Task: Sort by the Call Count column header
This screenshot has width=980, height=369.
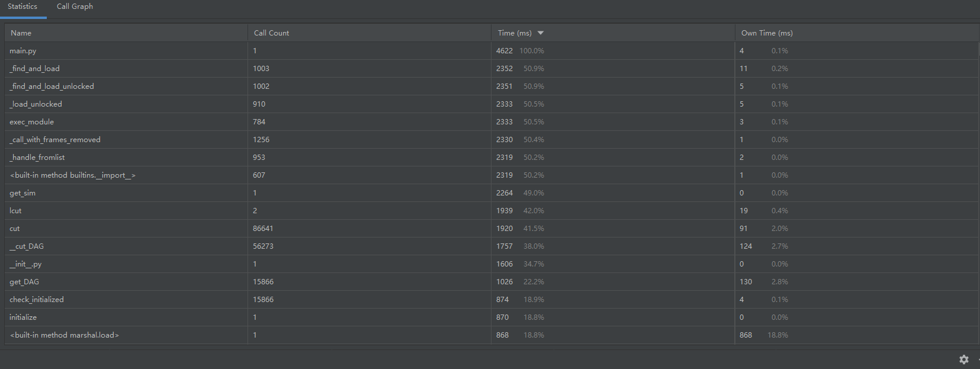Action: pyautogui.click(x=271, y=33)
